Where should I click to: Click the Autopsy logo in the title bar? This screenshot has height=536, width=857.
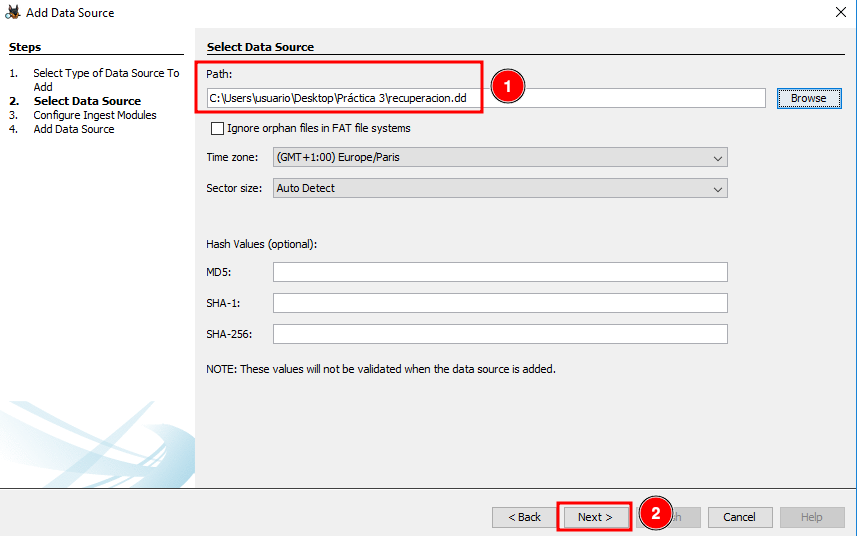click(x=13, y=13)
